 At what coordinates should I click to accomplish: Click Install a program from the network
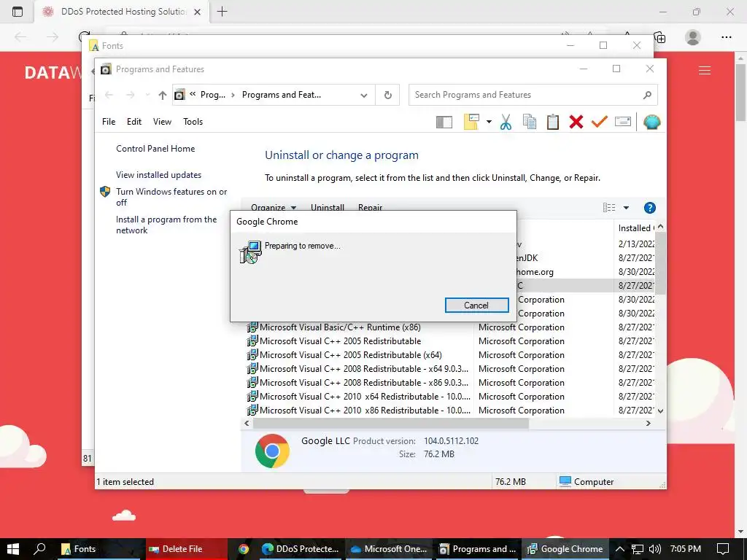[166, 225]
